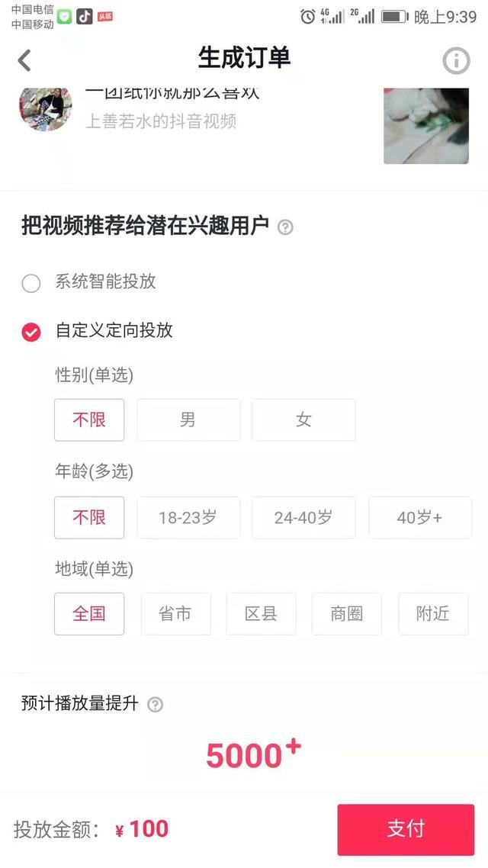Image resolution: width=488 pixels, height=868 pixels.
Task: Open the video thumbnail preview
Action: click(x=426, y=126)
